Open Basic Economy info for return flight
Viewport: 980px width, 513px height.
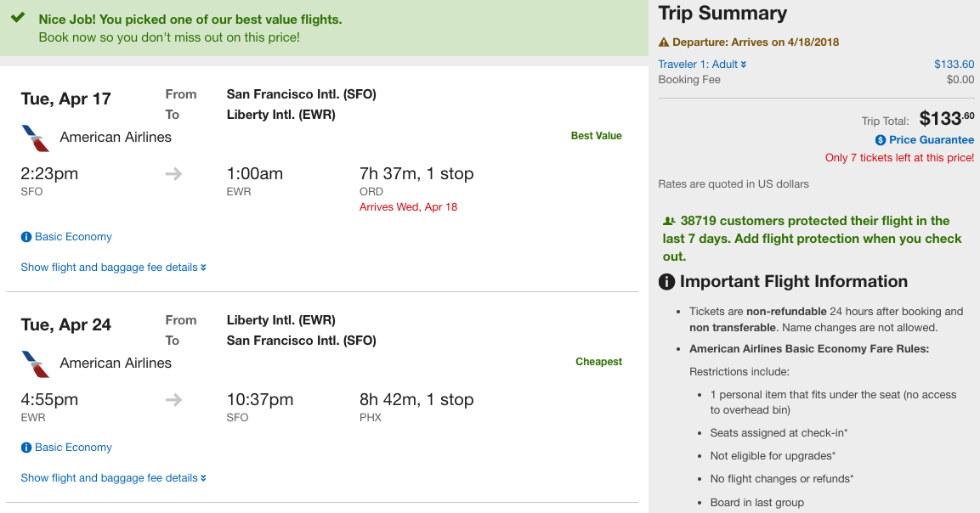click(73, 448)
